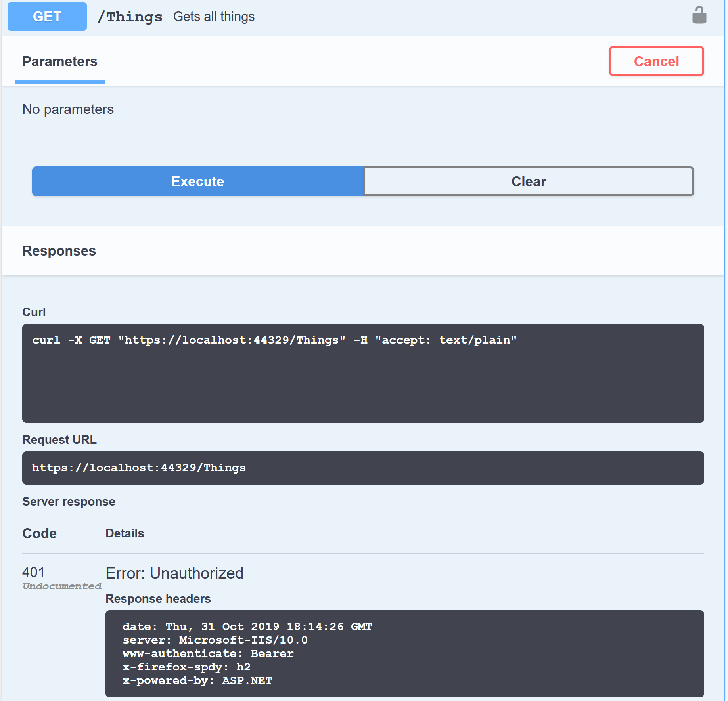Clear the response with Clear button
This screenshot has height=701, width=728.
(529, 181)
